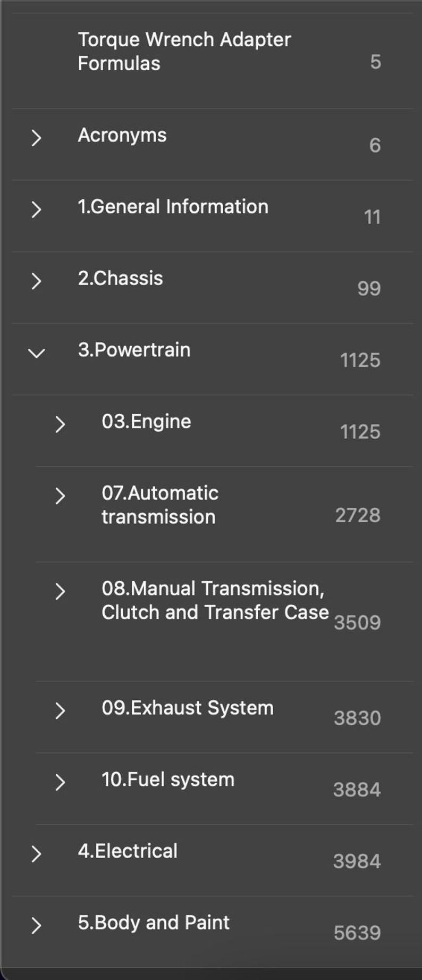
Task: Go to the Acronyms bookmark
Action: coord(122,135)
